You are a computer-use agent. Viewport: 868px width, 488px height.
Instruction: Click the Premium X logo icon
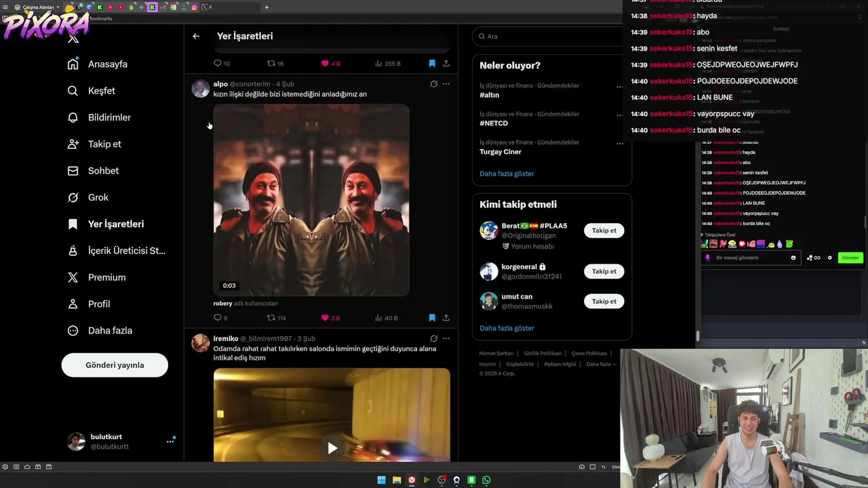point(73,277)
